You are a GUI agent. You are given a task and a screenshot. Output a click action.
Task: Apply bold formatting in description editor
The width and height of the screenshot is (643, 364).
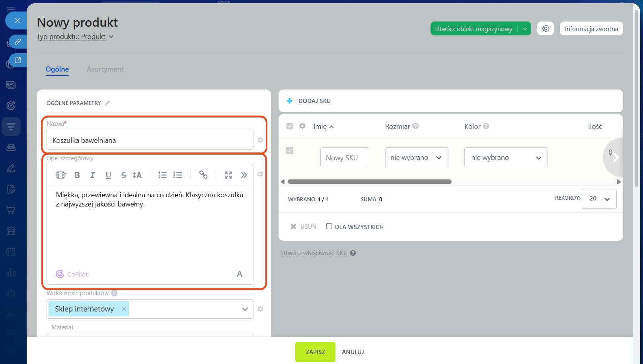(x=77, y=175)
